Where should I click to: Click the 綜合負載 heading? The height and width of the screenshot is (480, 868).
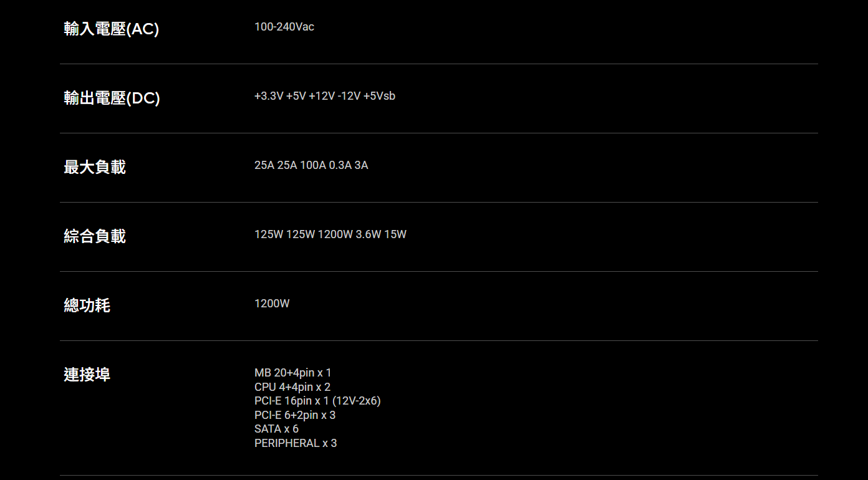[95, 236]
